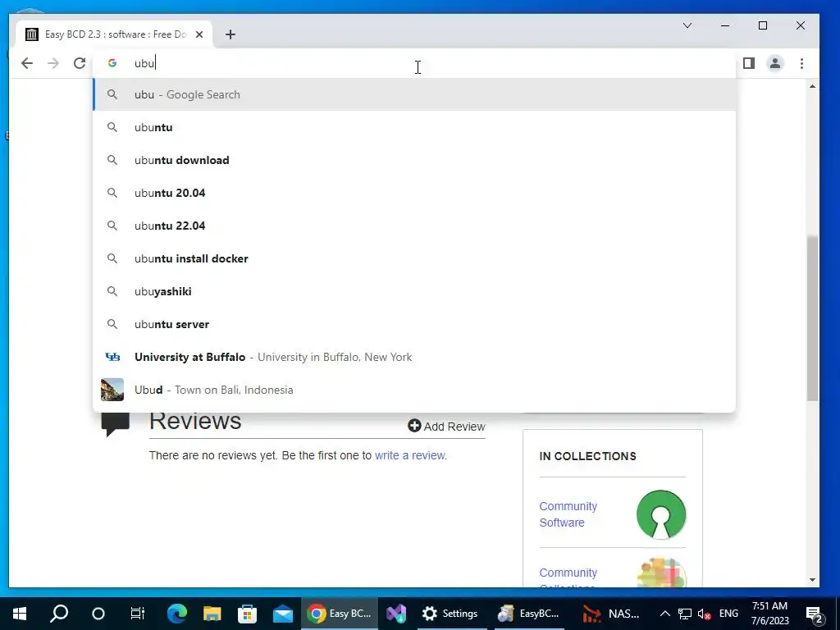
Task: Click the green Community Software logo
Action: [661, 514]
